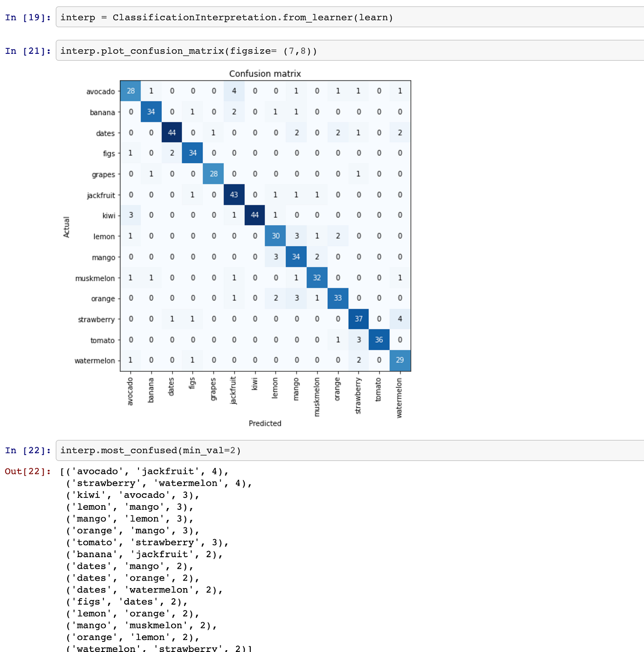Click the darkest diagonal cell showing 44 for dates

coord(172,133)
